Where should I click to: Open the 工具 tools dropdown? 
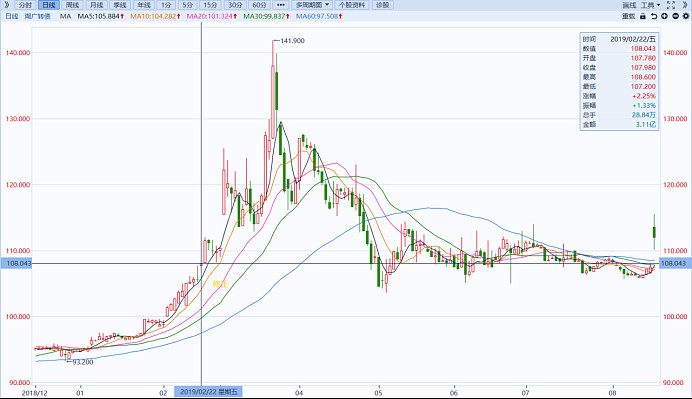click(x=651, y=5)
